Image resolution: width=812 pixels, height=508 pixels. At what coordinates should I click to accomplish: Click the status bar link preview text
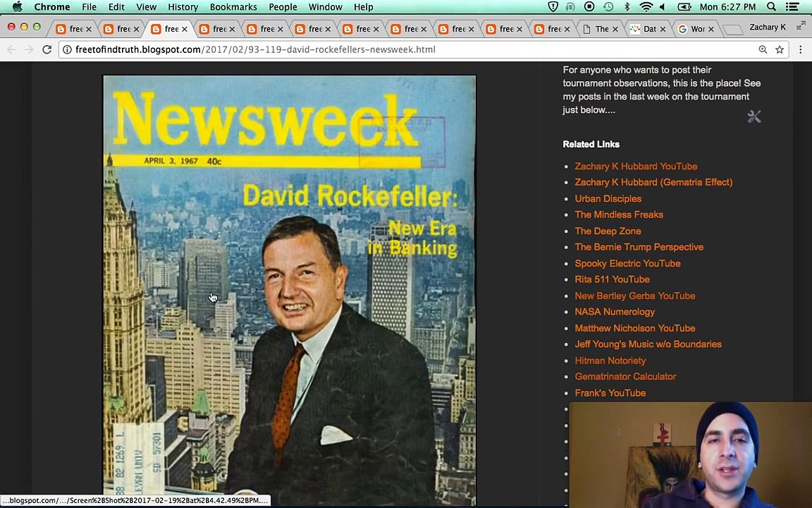[135, 501]
